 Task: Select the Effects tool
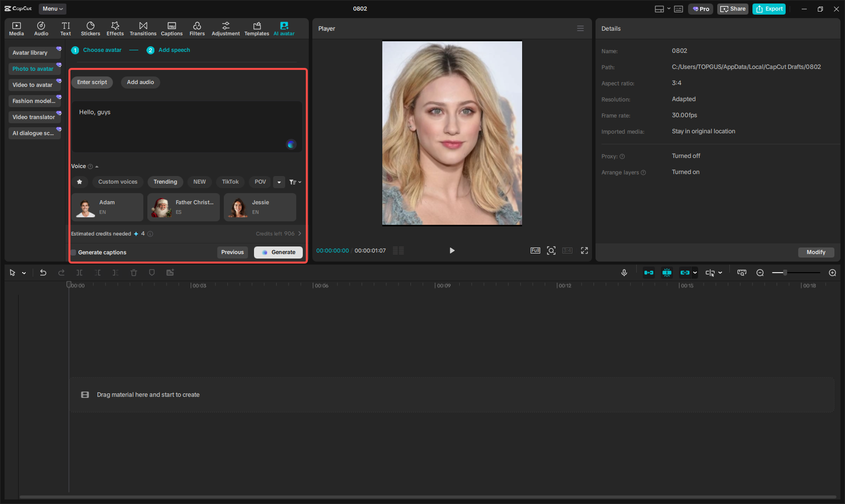pos(115,28)
